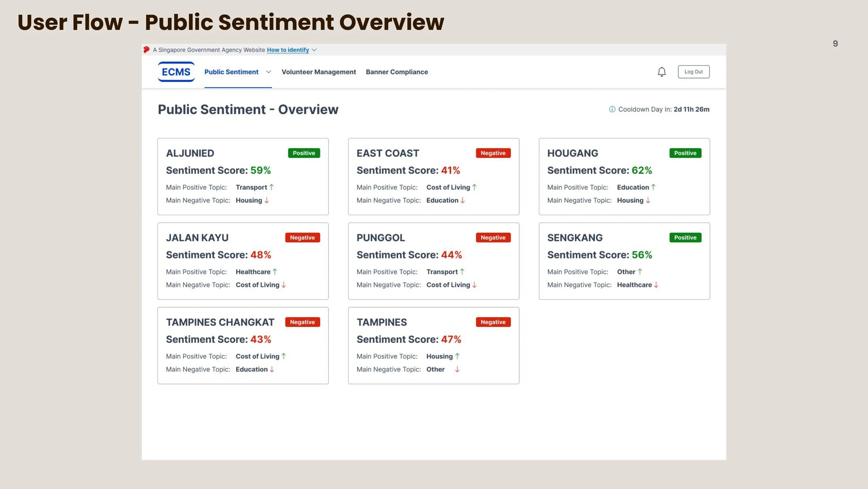Click the Negative badge on Jalan Kayu card

302,237
